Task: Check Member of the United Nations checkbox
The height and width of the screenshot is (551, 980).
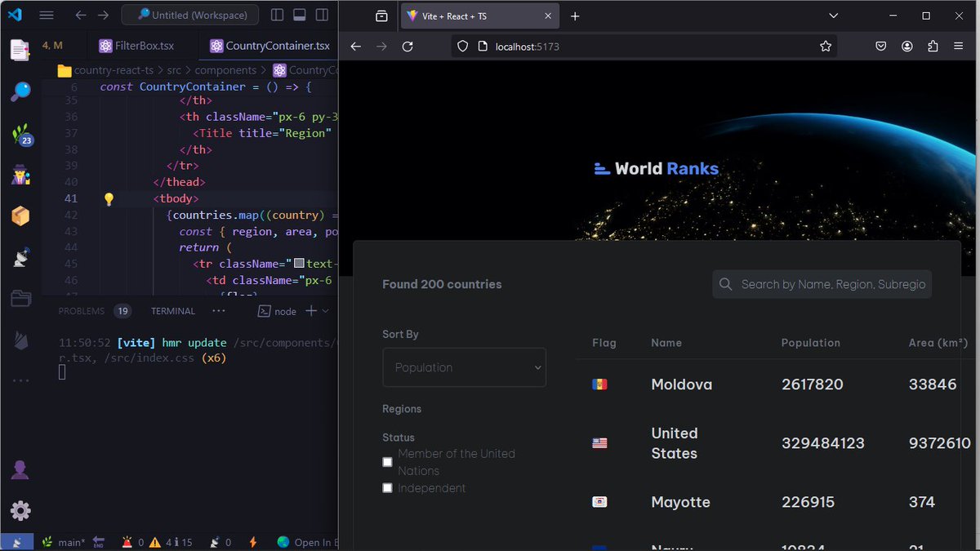Action: [388, 462]
